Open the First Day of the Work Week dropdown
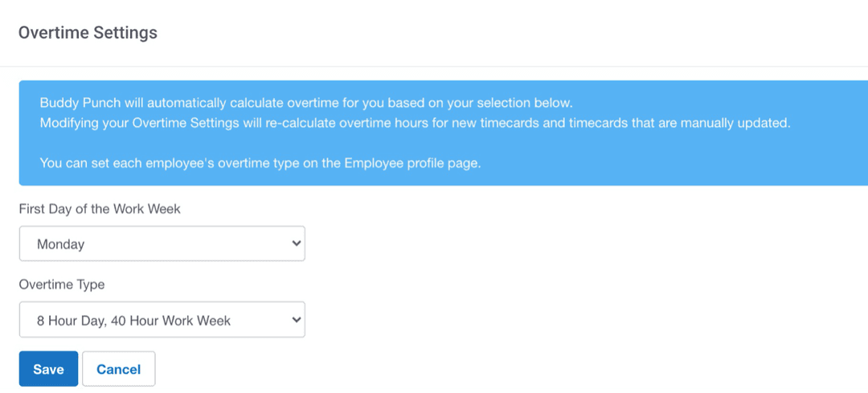Screen dimensions: 868x393 (162, 244)
